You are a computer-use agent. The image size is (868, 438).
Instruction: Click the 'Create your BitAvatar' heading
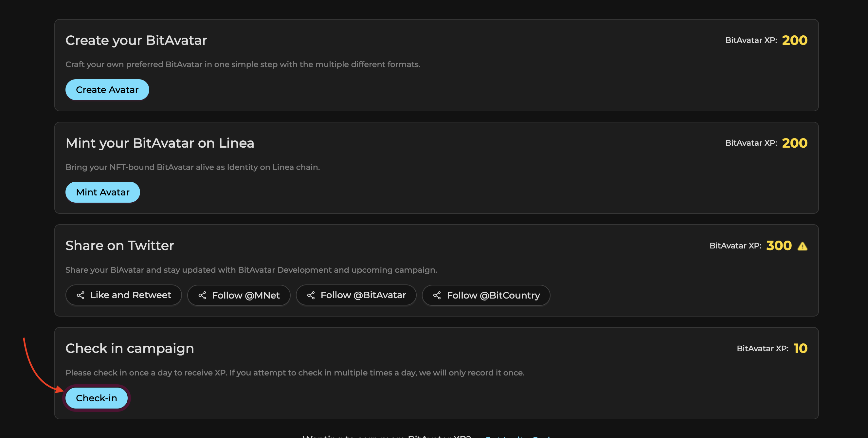136,41
